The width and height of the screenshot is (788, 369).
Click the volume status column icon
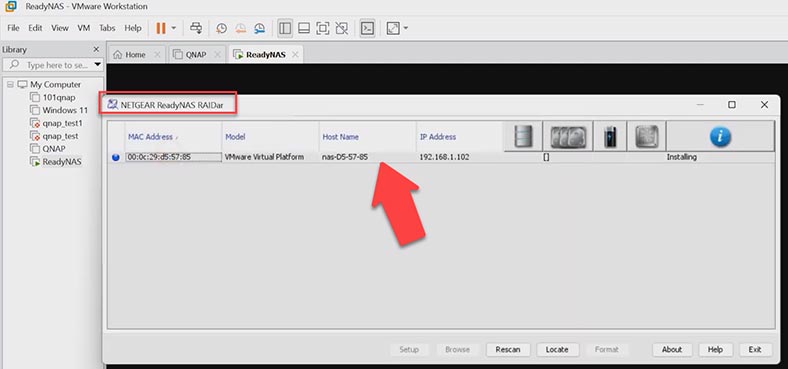[523, 136]
